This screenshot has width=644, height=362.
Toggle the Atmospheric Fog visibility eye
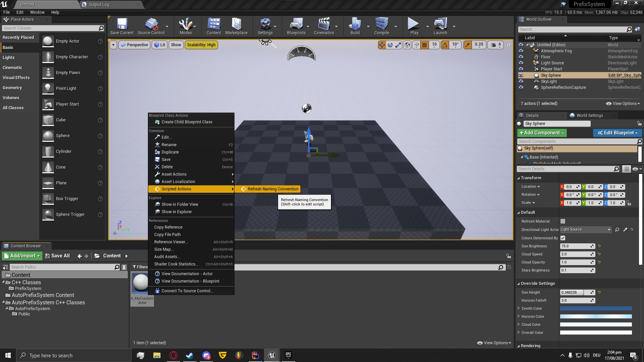pos(521,51)
